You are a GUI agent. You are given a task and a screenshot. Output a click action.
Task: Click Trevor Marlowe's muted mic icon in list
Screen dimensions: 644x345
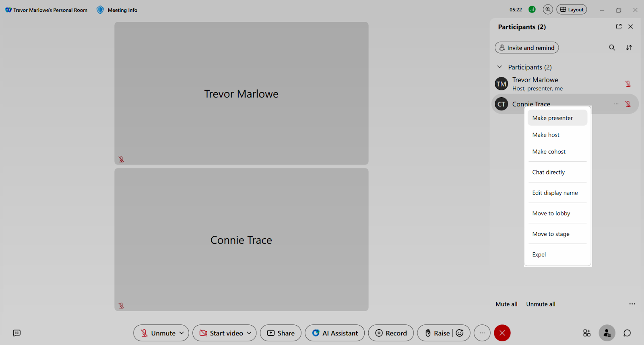click(628, 84)
